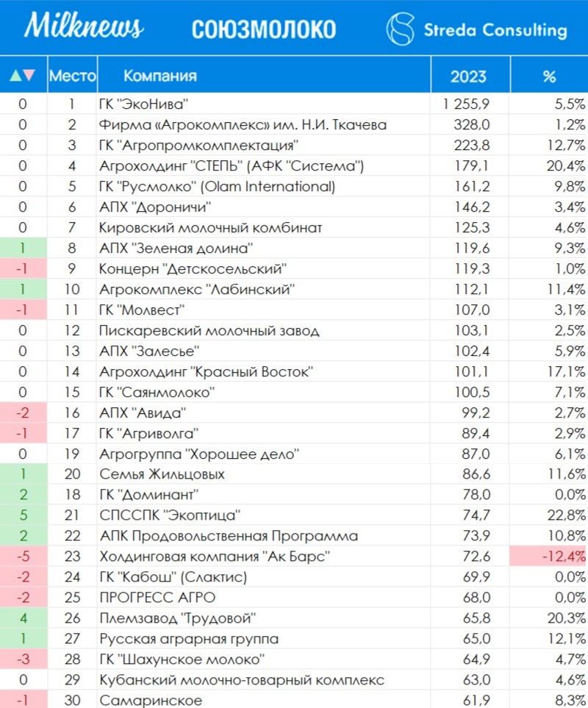Screen dimensions: 588x708
Task: Click Самаринское
Action: pos(151,701)
